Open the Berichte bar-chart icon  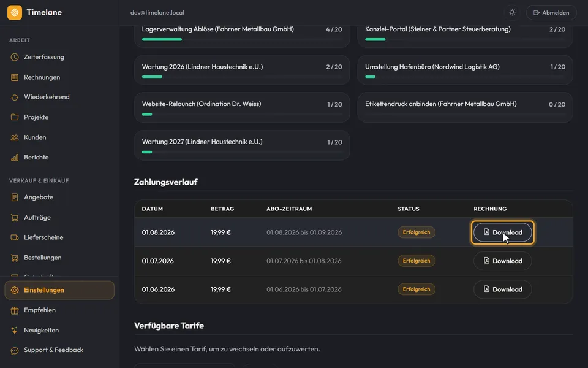15,158
